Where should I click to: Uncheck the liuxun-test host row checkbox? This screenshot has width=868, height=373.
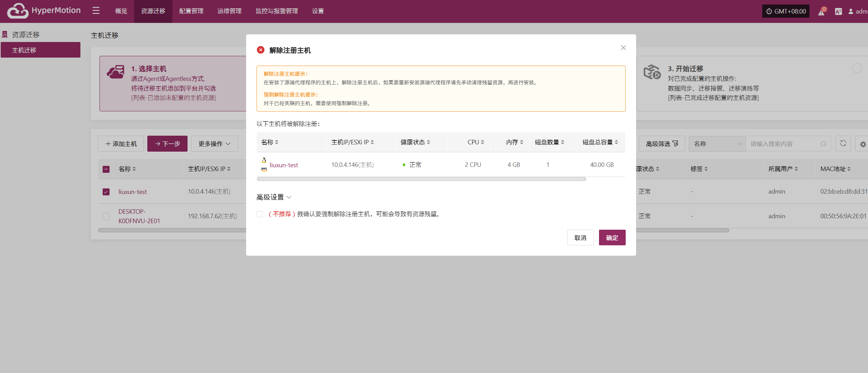pyautogui.click(x=106, y=192)
